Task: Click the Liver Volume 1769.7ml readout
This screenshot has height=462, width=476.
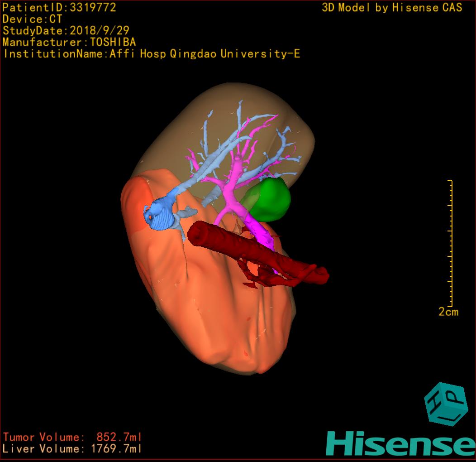Action: (x=72, y=448)
